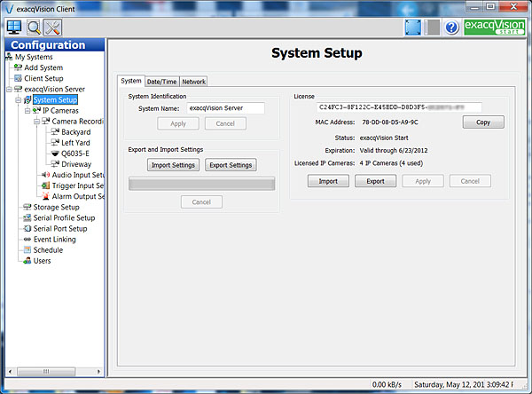Click the 0.00 kB/s status bar entry
This screenshot has width=532, height=394.
387,384
